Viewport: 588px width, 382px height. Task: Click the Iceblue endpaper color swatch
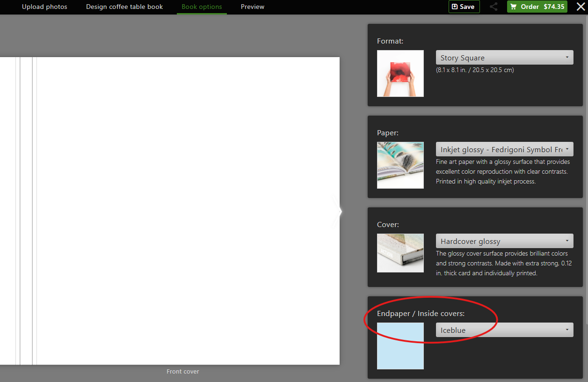(400, 346)
